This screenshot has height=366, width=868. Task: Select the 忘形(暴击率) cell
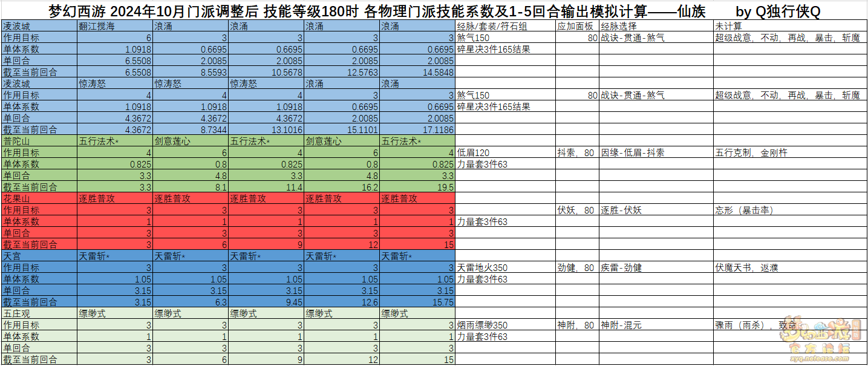(791, 210)
